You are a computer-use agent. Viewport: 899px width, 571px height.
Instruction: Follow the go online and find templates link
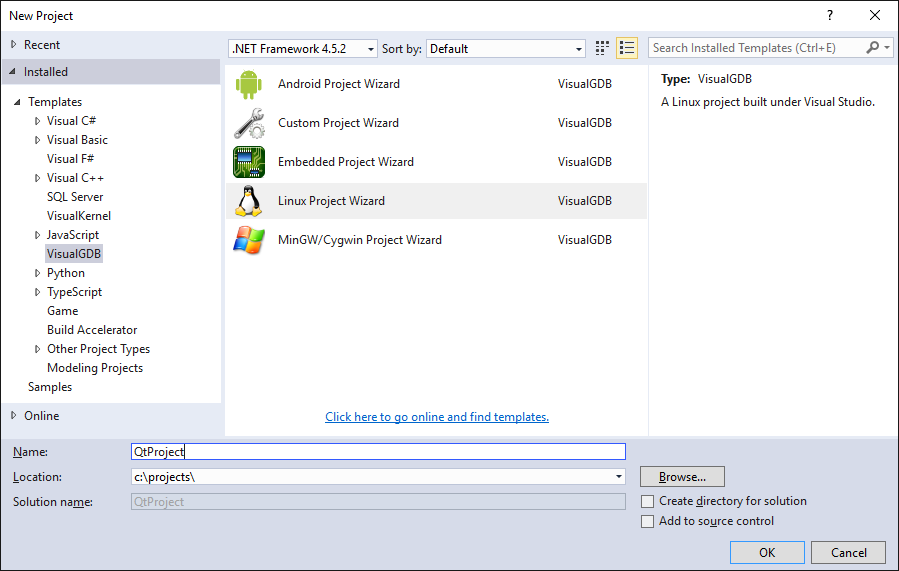[x=437, y=417]
